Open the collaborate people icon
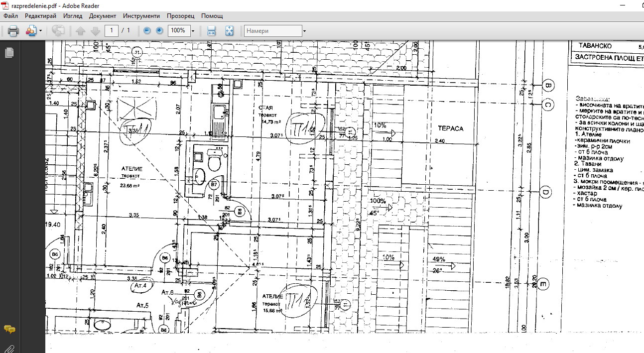The image size is (644, 353). [31, 31]
